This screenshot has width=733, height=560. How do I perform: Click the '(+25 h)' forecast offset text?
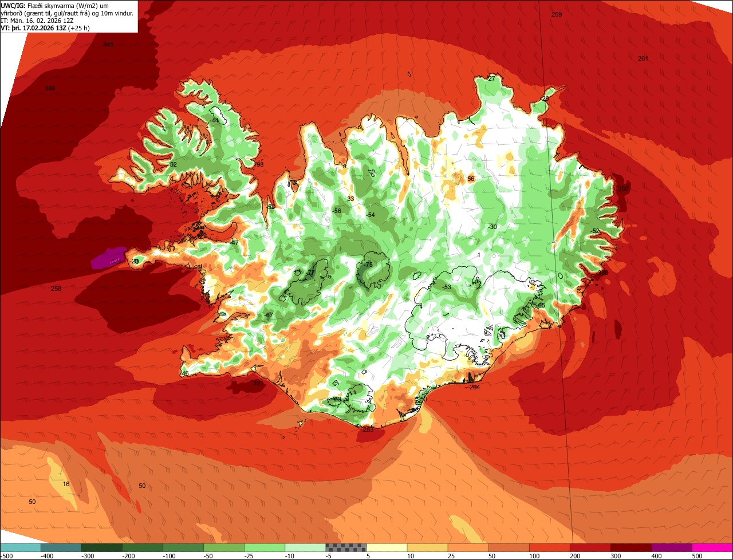pyautogui.click(x=78, y=28)
